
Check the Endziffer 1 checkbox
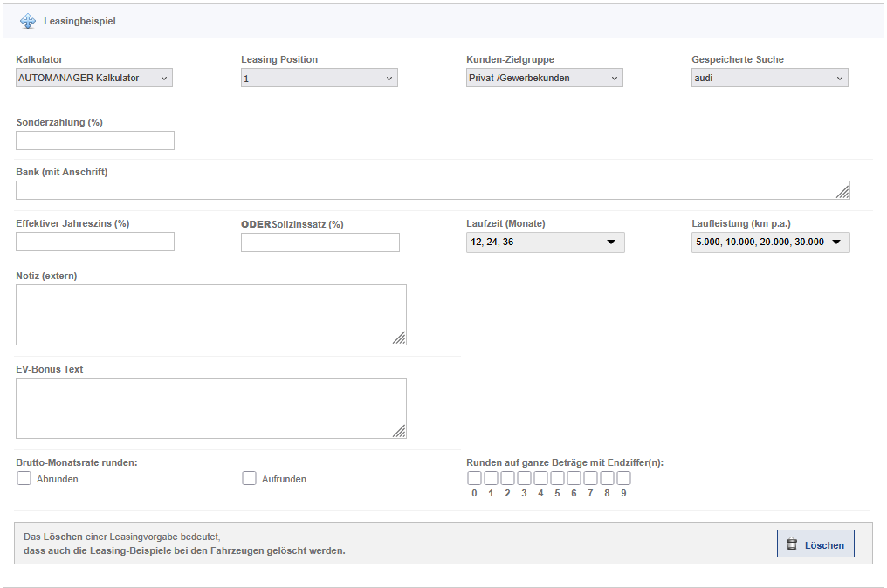click(491, 478)
